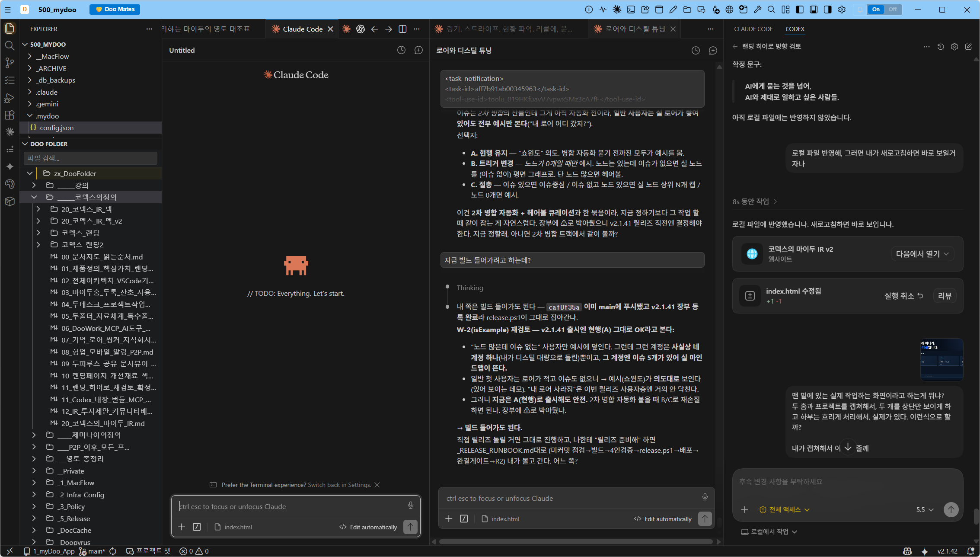Click the wrench icon in title bar
980x557 pixels.
click(x=757, y=10)
